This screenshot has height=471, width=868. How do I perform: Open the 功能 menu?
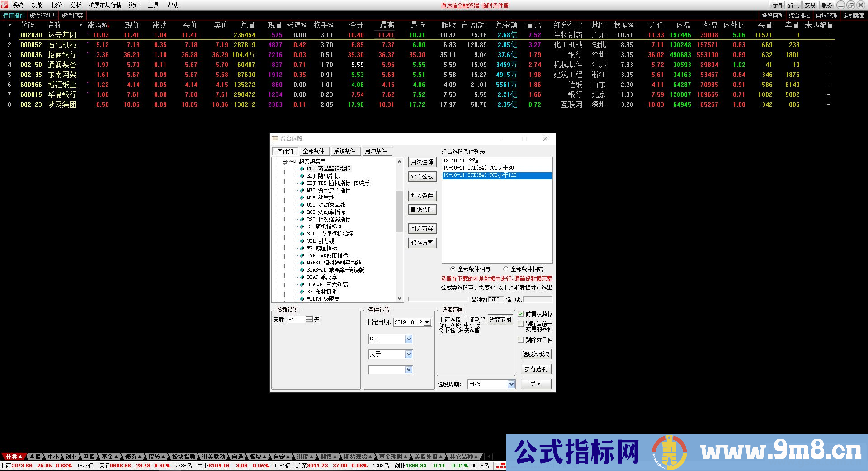(38, 5)
